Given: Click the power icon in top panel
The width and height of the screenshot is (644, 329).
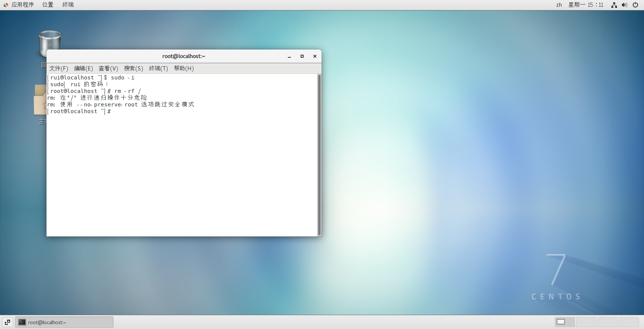Looking at the screenshot, I should (635, 5).
